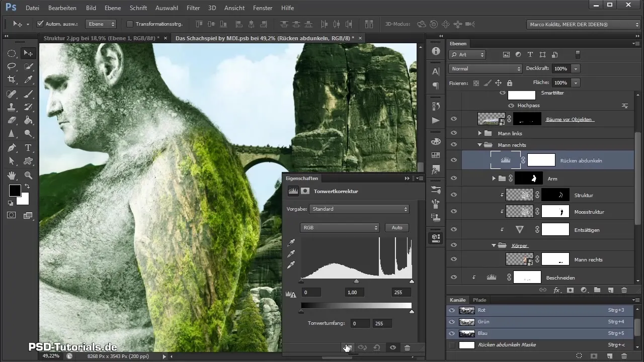The width and height of the screenshot is (644, 362).
Task: Toggle Autom. ausw. checkbox
Action: [x=40, y=24]
